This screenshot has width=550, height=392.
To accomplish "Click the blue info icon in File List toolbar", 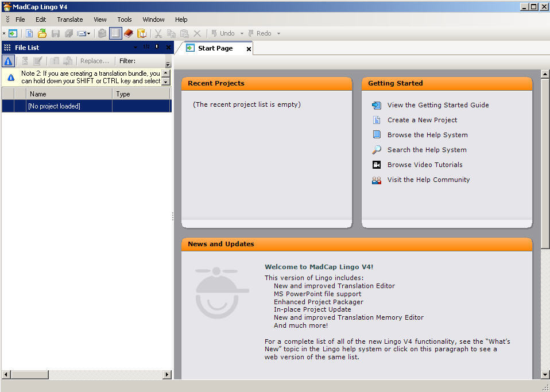I will [x=8, y=61].
